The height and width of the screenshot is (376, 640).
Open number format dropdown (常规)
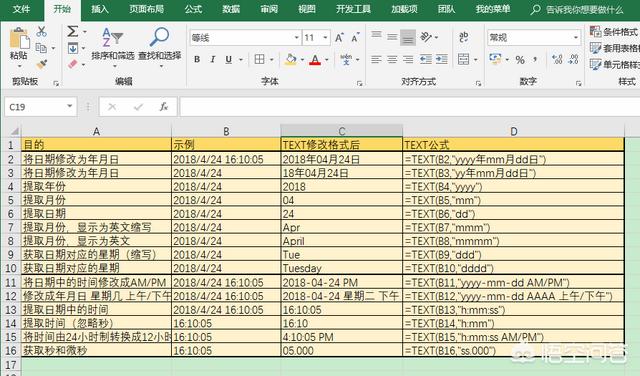[x=576, y=38]
